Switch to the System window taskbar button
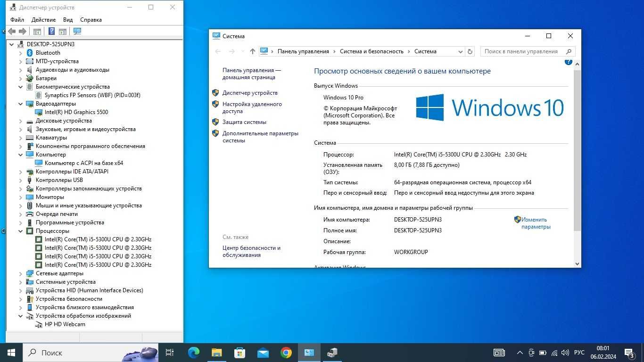 [x=309, y=353]
